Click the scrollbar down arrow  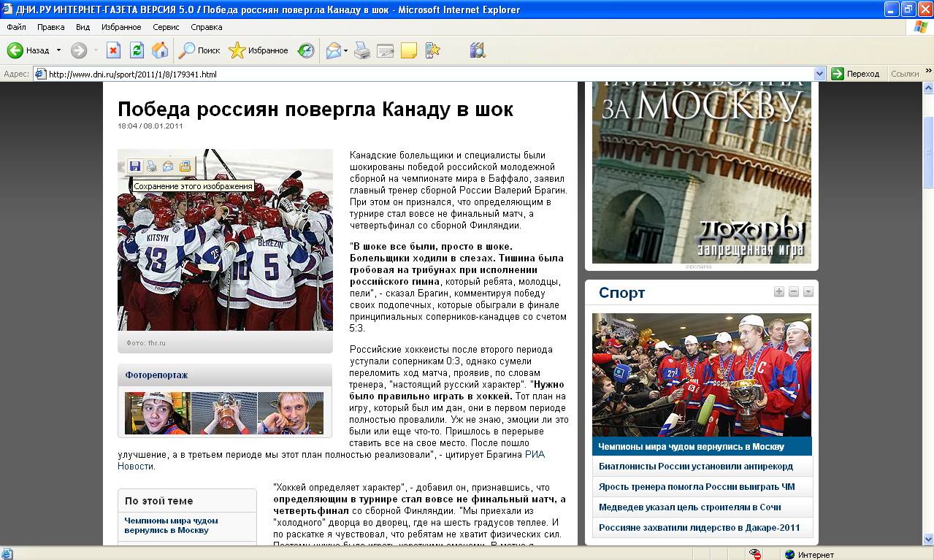tap(928, 539)
